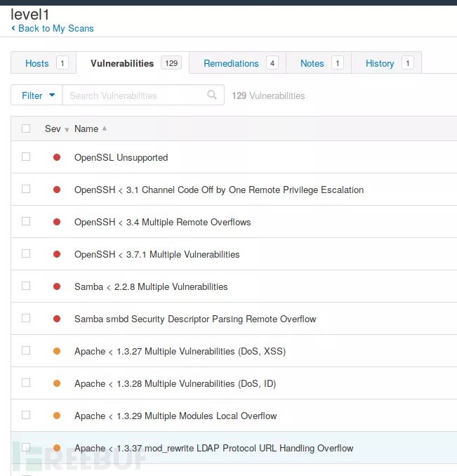Select the Vulnerabilities tab
Viewport: 457px width, 476px height.
pos(133,63)
